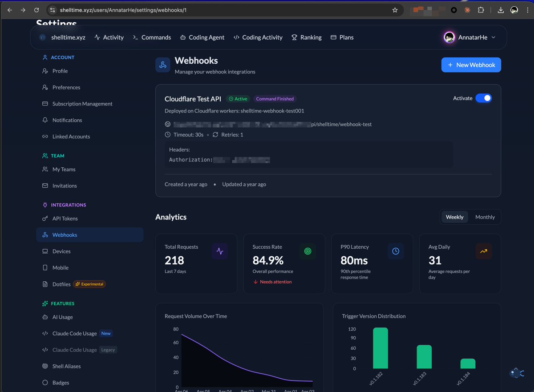The width and height of the screenshot is (534, 392).
Task: Click the 'Updated a year ago' text
Action: click(244, 184)
